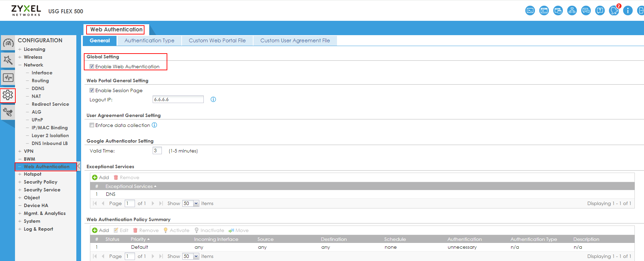This screenshot has height=261, width=644.
Task: Toggle the Enable Session Page checkbox
Action: [x=92, y=90]
